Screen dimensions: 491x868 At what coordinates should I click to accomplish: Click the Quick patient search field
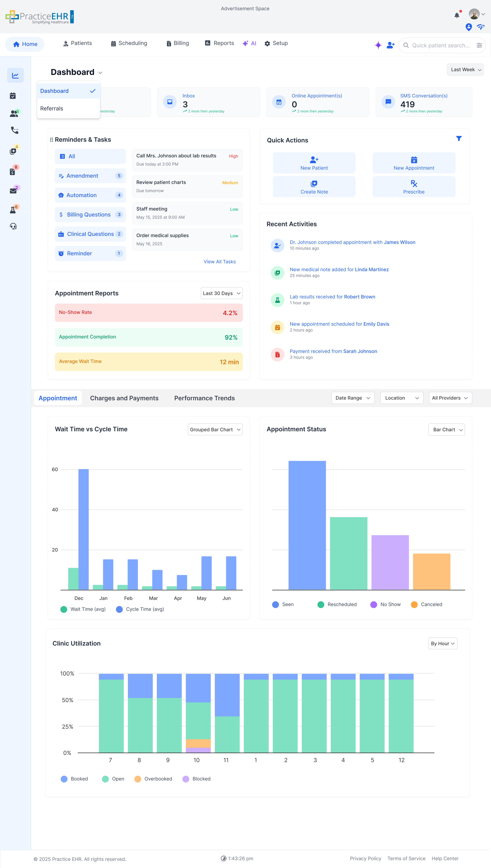click(x=438, y=45)
